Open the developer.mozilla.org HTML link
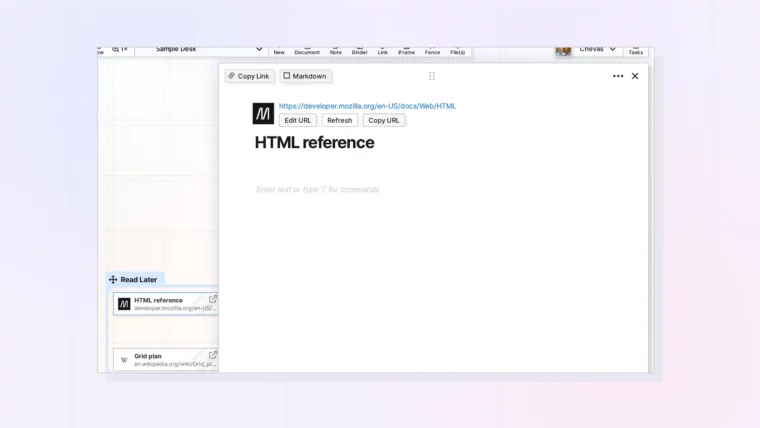Screen dimensions: 760x428 [367, 106]
